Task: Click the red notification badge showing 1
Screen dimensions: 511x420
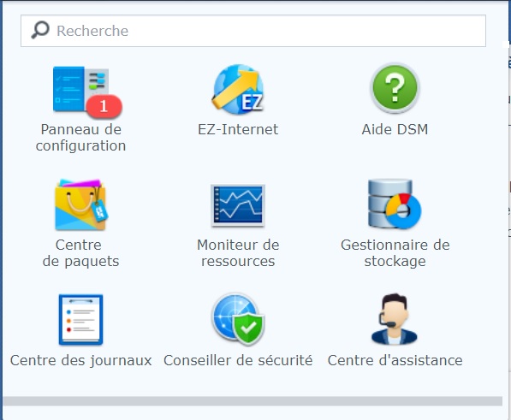Action: (x=104, y=106)
